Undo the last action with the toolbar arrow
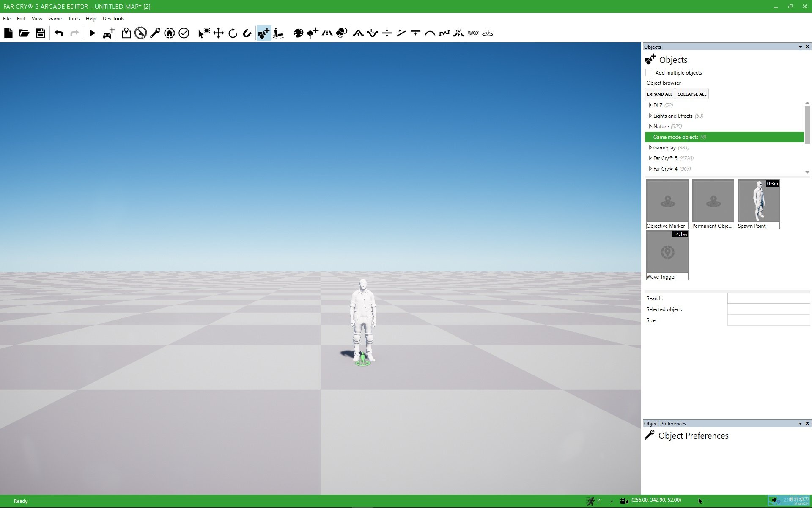812x508 pixels. pos(59,33)
